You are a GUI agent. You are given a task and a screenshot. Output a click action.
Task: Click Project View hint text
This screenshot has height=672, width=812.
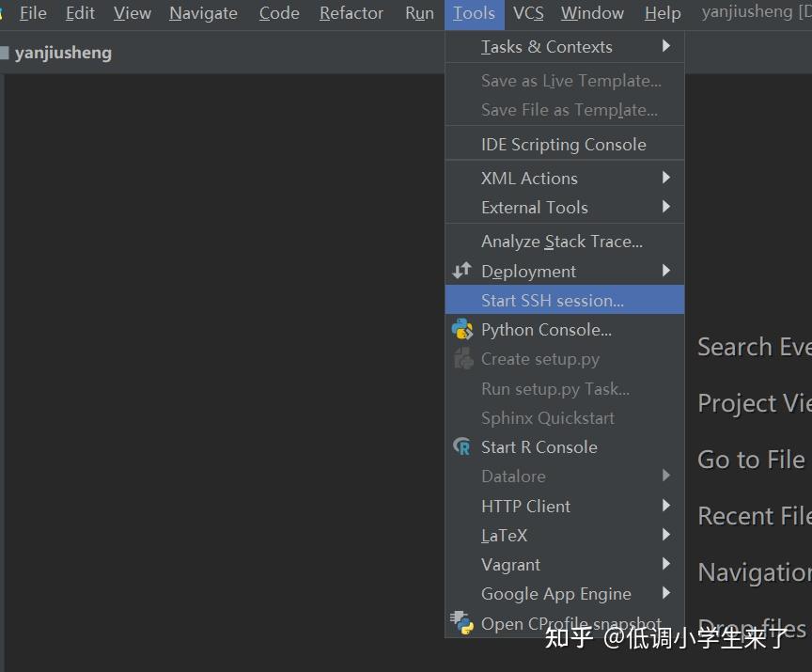click(755, 403)
